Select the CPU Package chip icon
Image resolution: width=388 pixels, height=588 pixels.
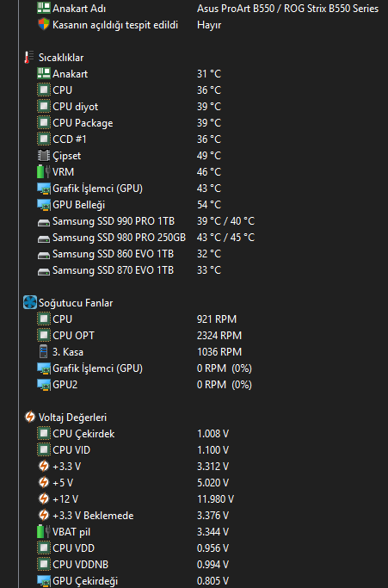pos(44,122)
